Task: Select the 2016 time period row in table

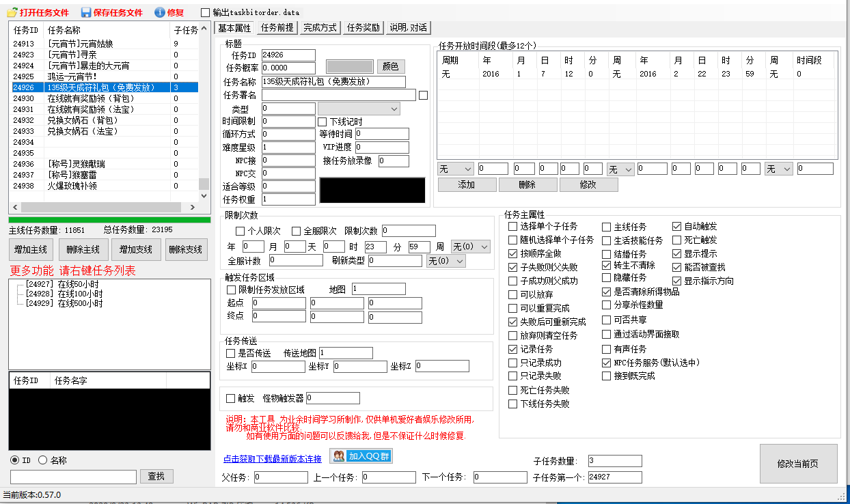Action: pos(635,74)
